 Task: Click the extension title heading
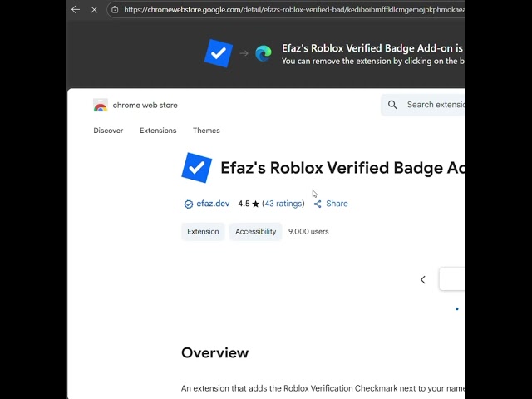(x=342, y=168)
